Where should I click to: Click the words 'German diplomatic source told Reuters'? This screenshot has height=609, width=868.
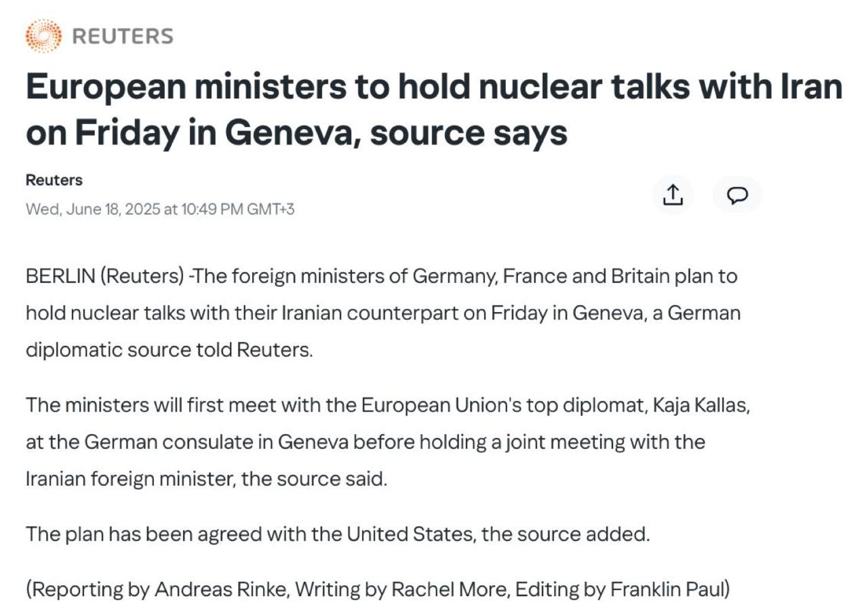pos(170,350)
